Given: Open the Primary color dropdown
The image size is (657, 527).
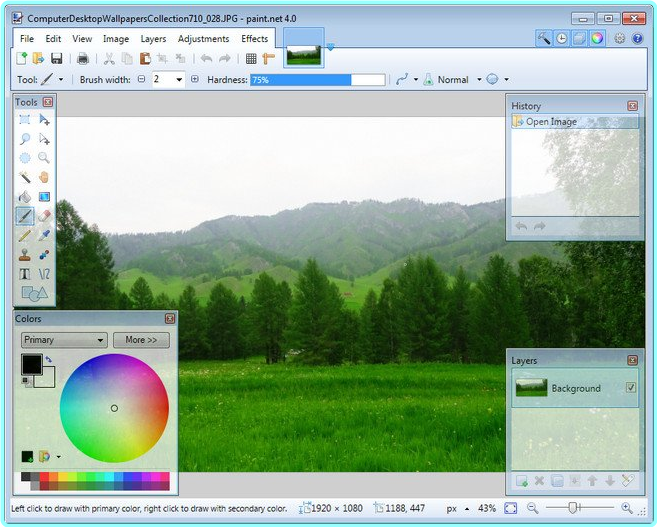Looking at the screenshot, I should [x=64, y=340].
